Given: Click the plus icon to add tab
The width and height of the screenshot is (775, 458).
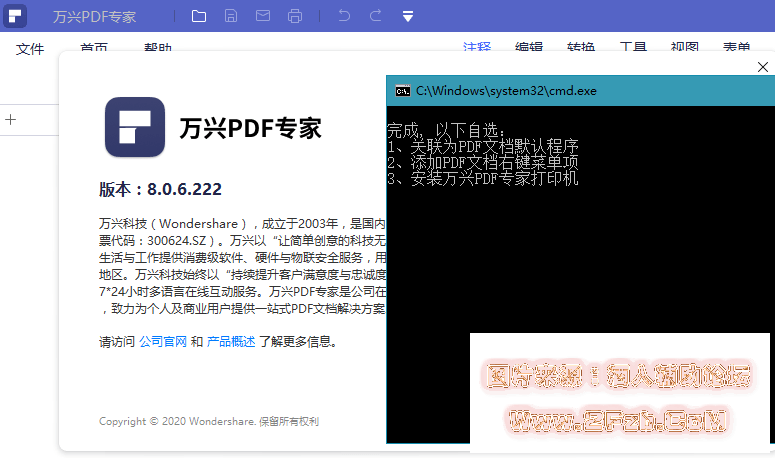Looking at the screenshot, I should [x=11, y=120].
